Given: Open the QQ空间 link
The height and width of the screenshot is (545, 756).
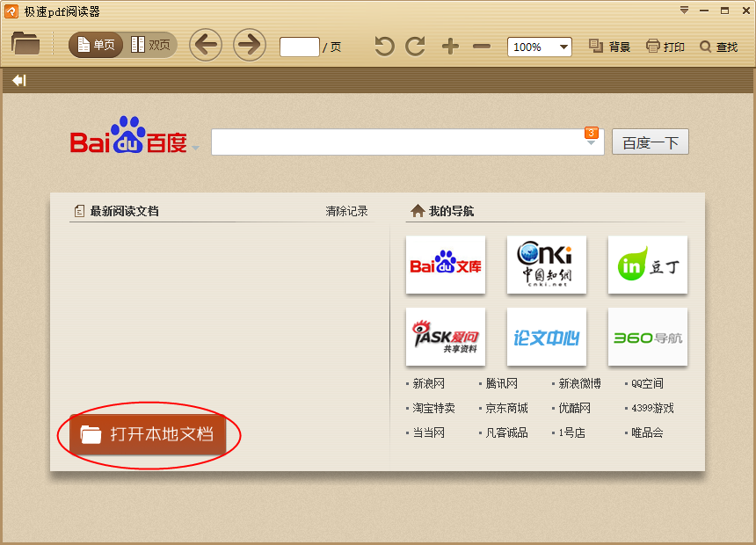Looking at the screenshot, I should tap(648, 383).
